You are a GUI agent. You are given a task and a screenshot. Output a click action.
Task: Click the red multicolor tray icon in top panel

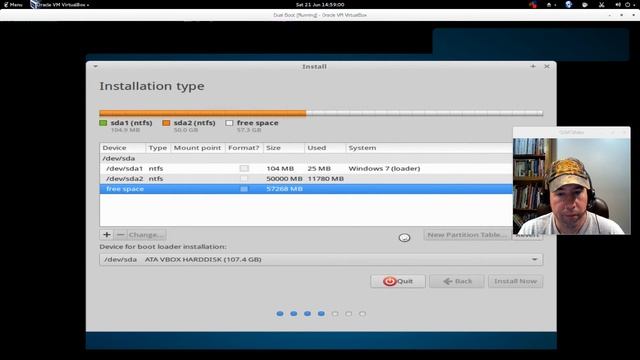(x=533, y=4)
